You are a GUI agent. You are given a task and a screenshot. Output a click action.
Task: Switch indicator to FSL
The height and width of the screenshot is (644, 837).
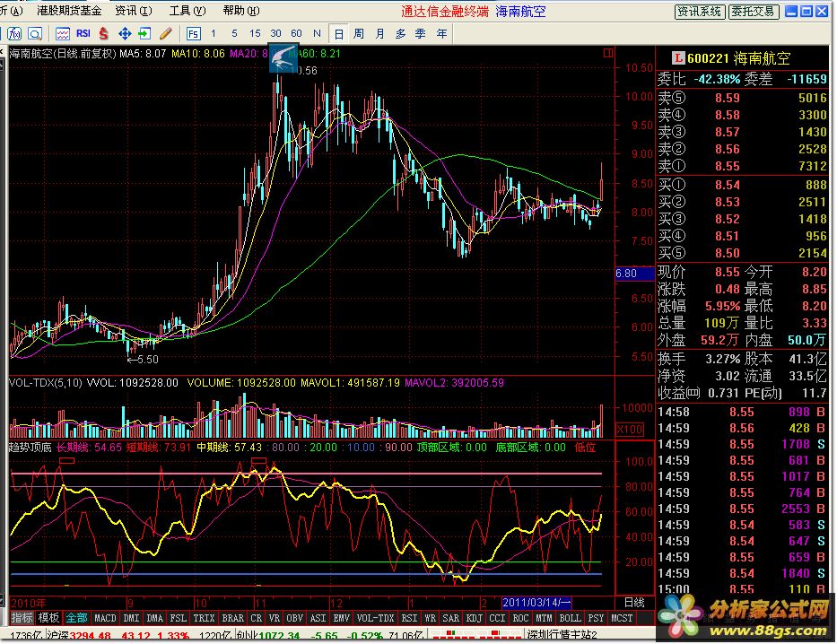[x=178, y=618]
